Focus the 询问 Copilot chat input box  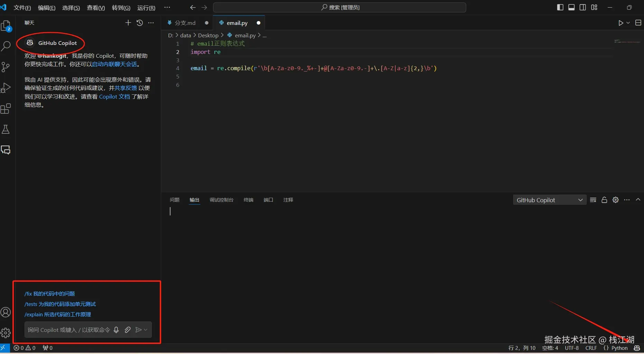point(69,330)
